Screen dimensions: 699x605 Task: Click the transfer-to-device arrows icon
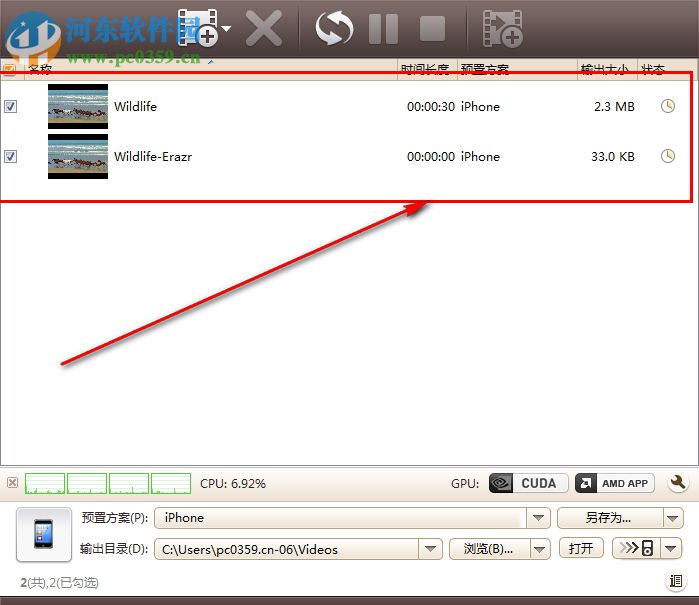tap(637, 548)
